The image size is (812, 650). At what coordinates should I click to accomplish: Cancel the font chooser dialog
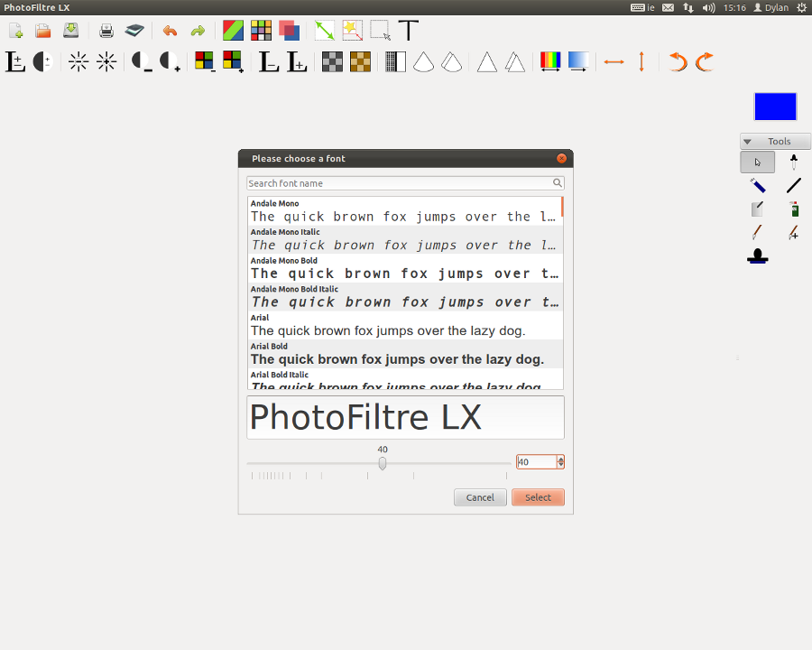pos(480,497)
